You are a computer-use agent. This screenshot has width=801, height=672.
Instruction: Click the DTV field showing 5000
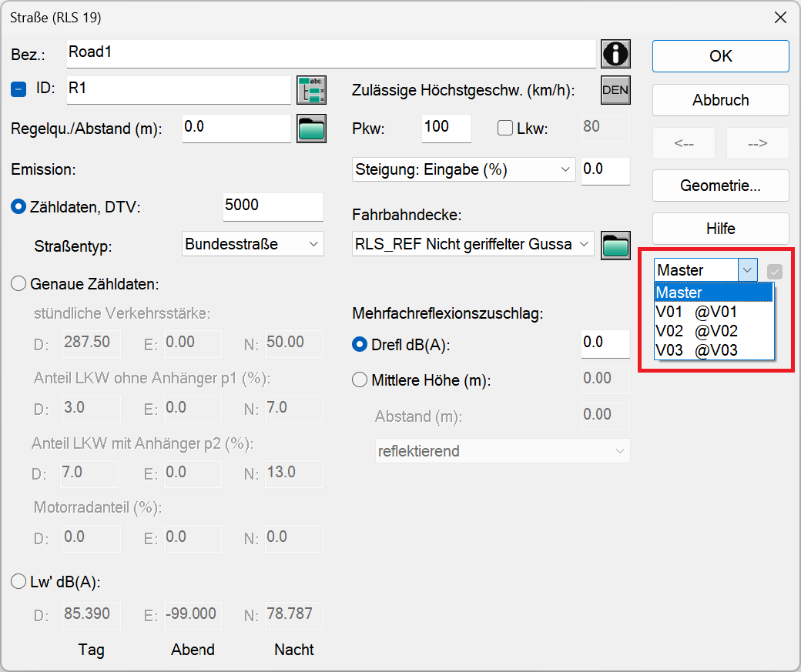(273, 207)
